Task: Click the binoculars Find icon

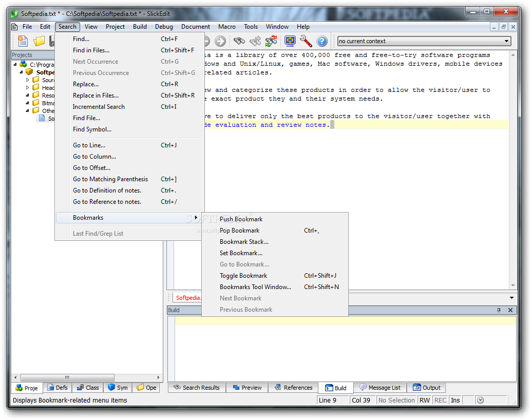Action: pos(239,41)
